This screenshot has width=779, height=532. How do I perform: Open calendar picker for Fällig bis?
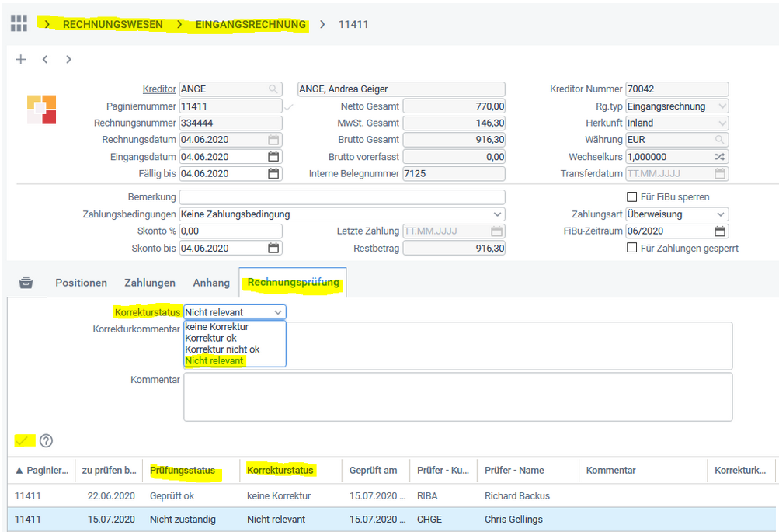pos(273,174)
